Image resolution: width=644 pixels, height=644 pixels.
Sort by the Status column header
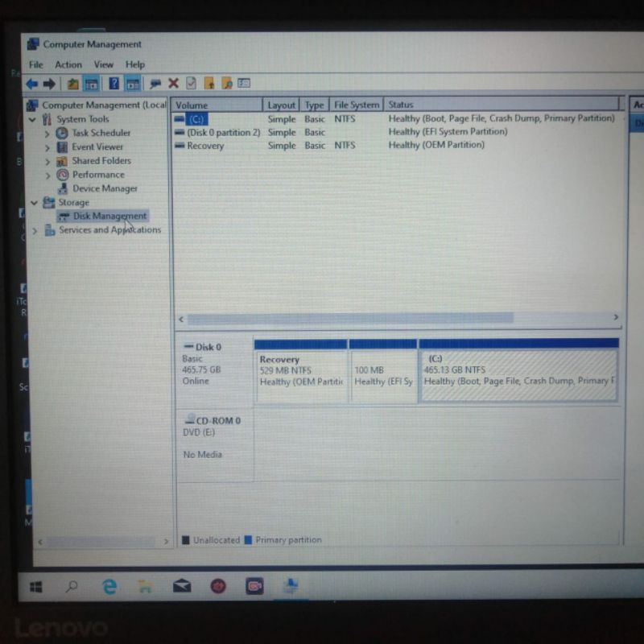(x=501, y=105)
